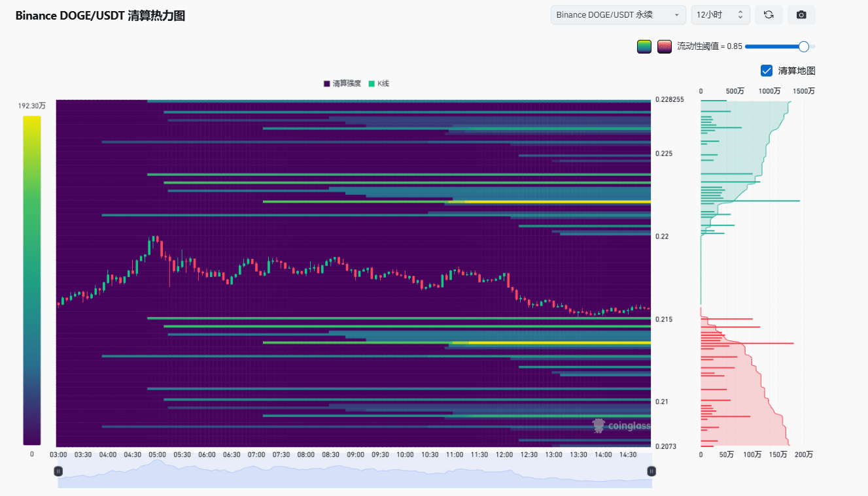Image resolution: width=868 pixels, height=496 pixels.
Task: Click the 192.30万 scale maximum label
Action: click(32, 105)
